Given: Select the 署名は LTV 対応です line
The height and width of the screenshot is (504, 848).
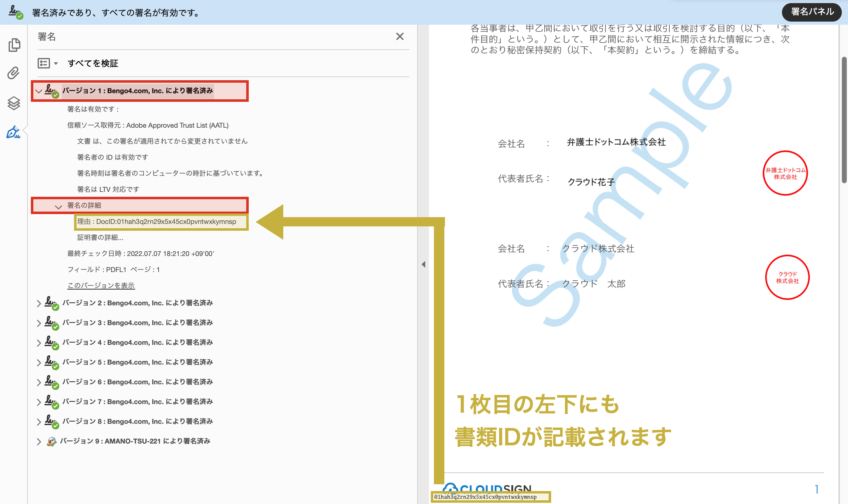Looking at the screenshot, I should [x=108, y=189].
